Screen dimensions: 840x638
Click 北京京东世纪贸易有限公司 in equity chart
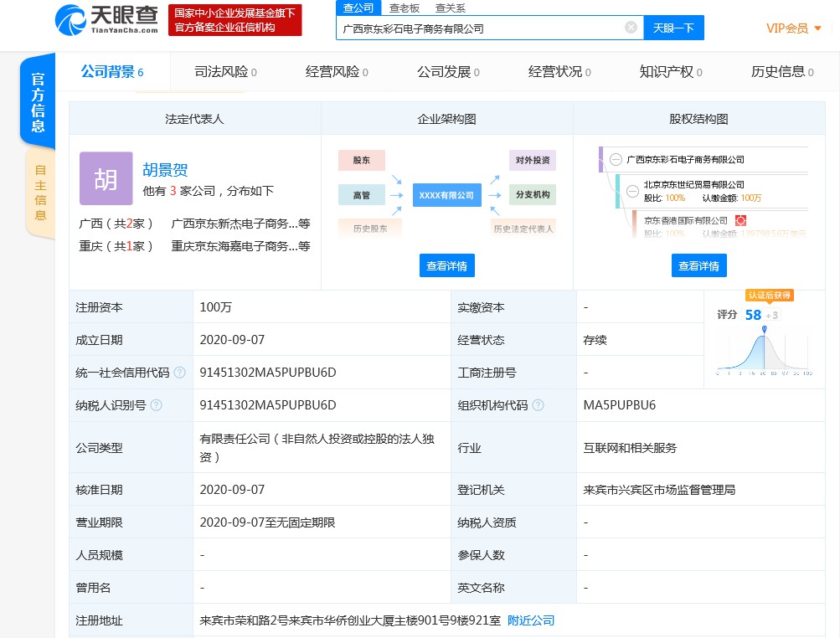tap(693, 185)
